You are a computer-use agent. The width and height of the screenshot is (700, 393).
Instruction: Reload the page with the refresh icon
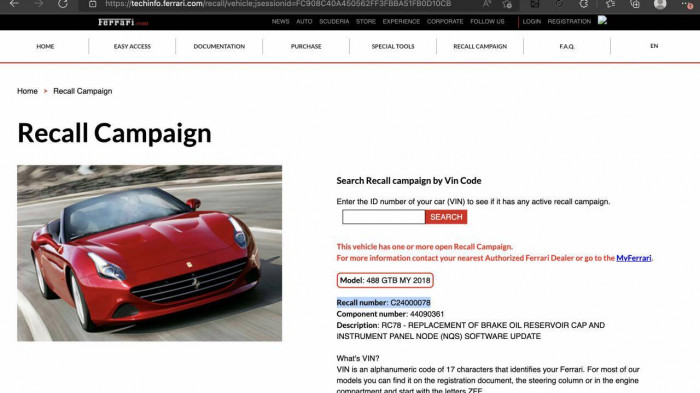(63, 4)
